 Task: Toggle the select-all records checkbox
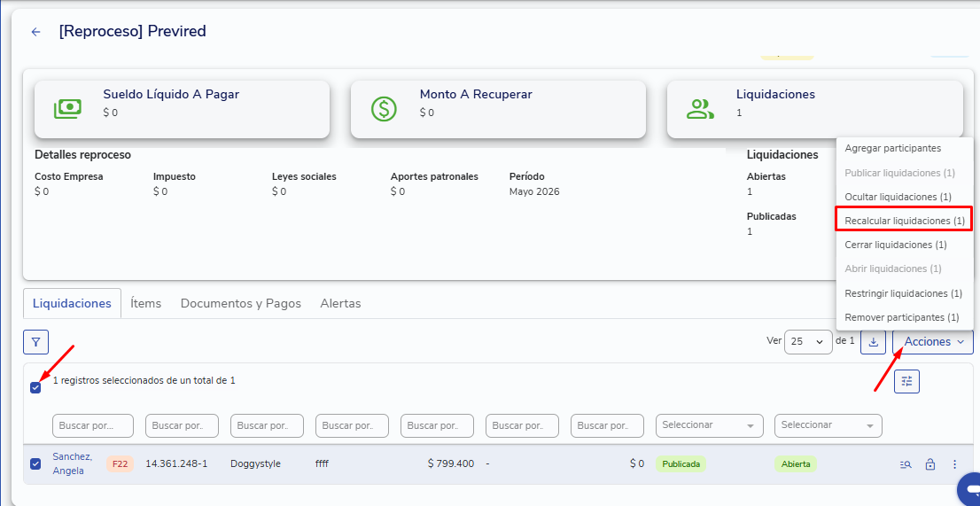(35, 388)
